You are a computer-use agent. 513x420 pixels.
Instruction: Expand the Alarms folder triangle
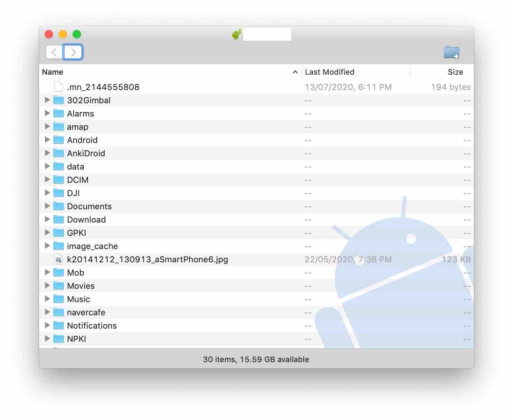pos(47,113)
